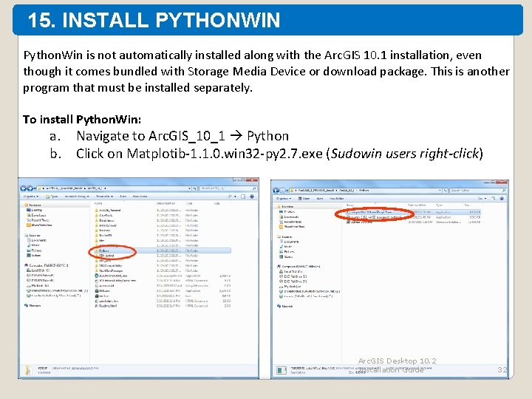This screenshot has height=399, width=532.
Task: Open Organize dropdown in right Explorer window
Action: [x=284, y=199]
